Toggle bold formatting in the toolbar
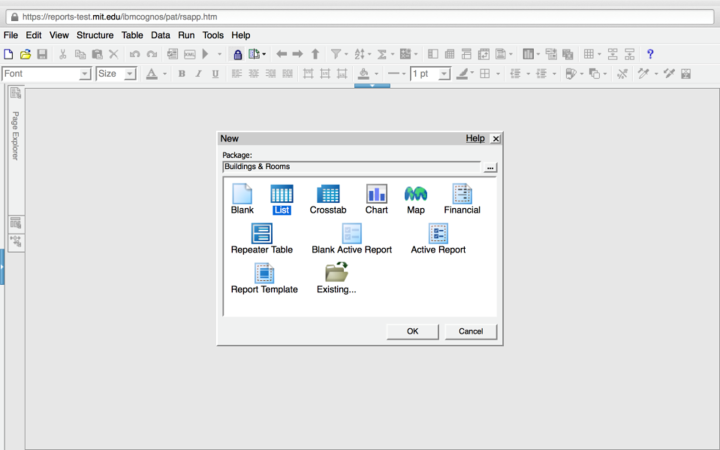Image resolution: width=720 pixels, height=450 pixels. pos(181,74)
